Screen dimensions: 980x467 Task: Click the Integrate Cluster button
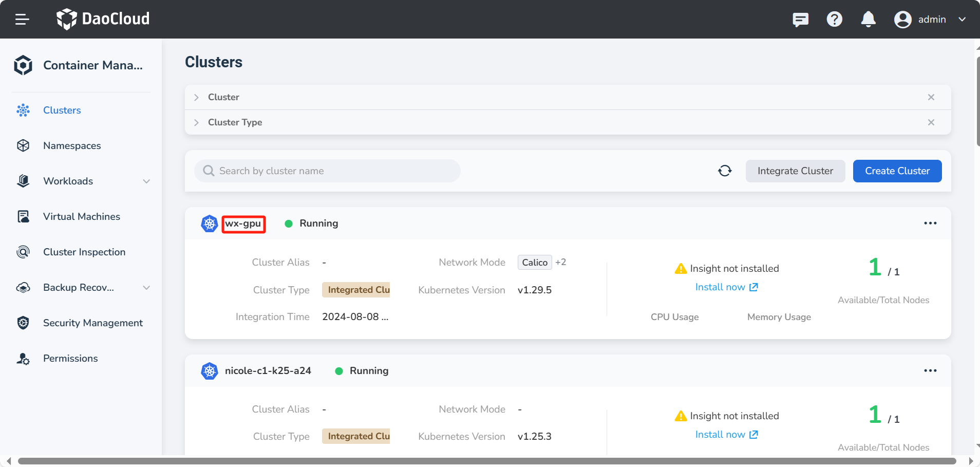pos(795,171)
